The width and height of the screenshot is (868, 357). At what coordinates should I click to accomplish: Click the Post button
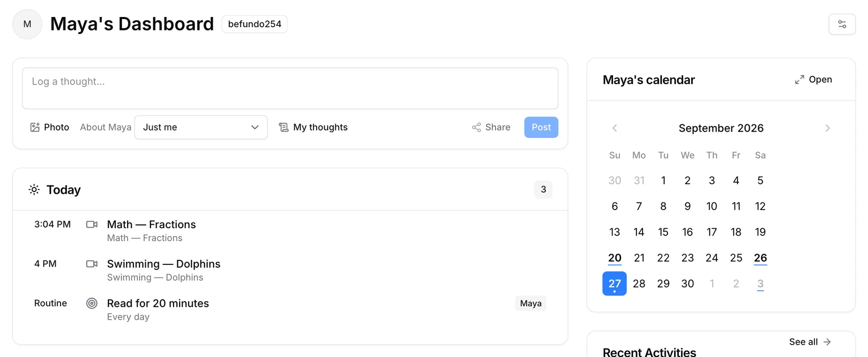pos(541,127)
